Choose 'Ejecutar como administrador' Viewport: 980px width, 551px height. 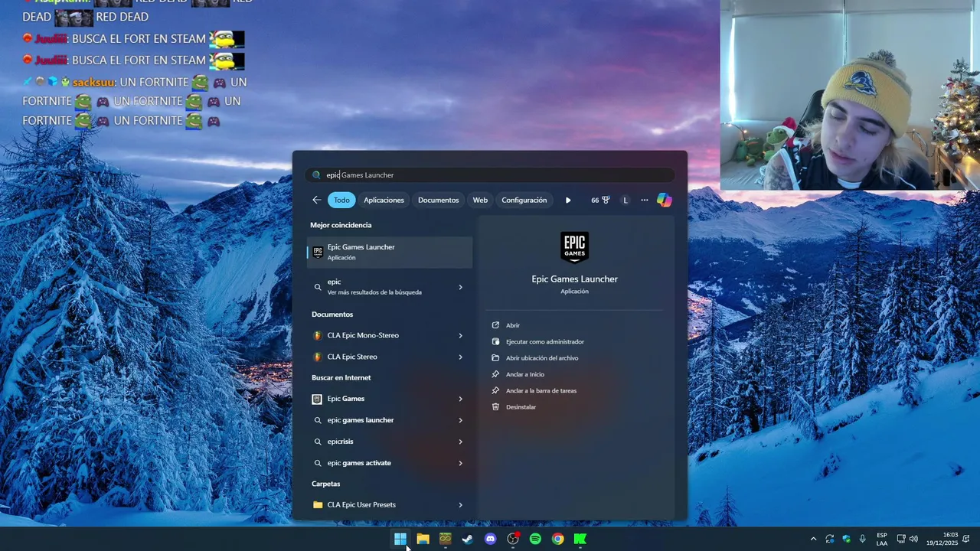click(544, 342)
